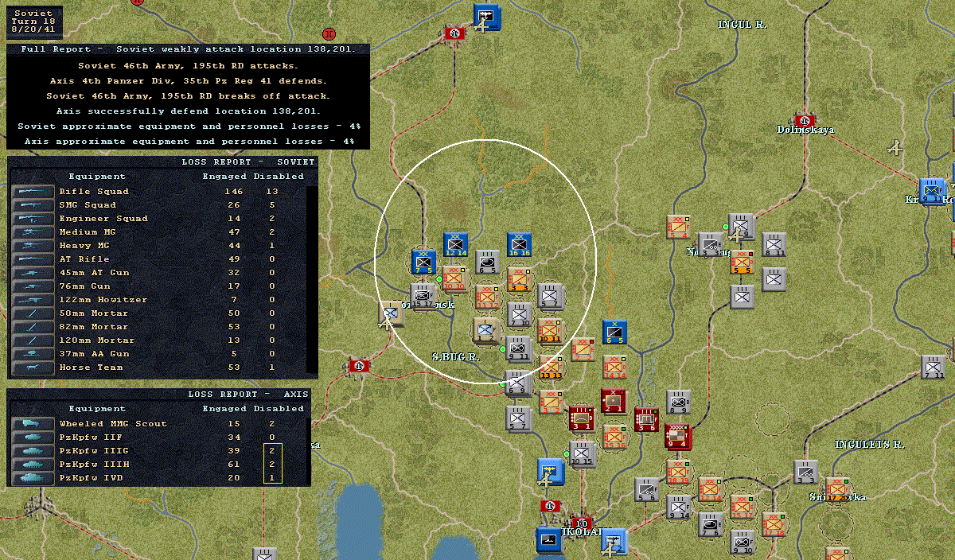Click the Full Report header line
Image resolution: width=955 pixels, height=560 pixels.
click(x=189, y=49)
